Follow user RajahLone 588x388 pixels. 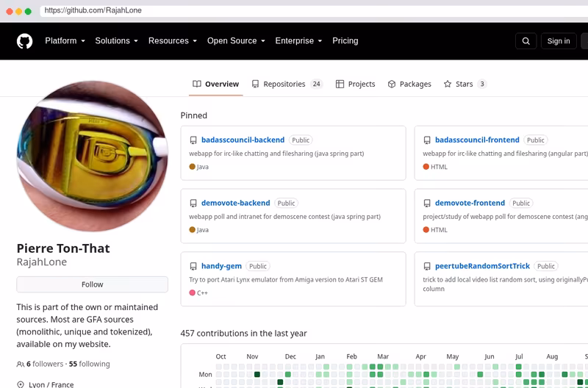tap(93, 284)
